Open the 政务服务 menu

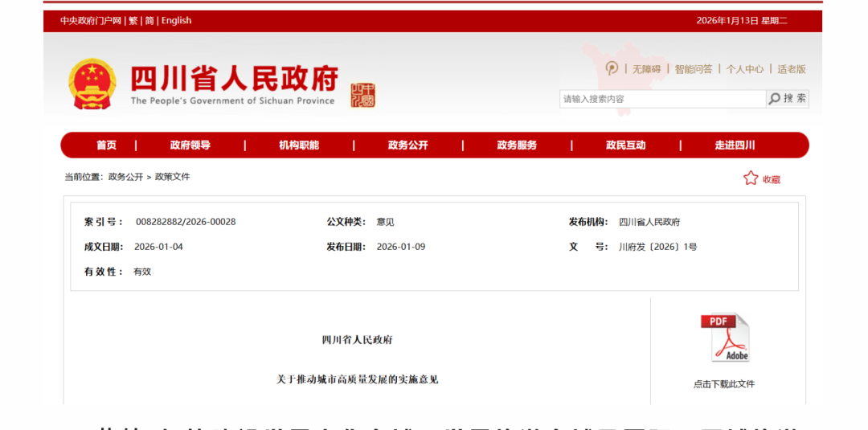pos(517,145)
